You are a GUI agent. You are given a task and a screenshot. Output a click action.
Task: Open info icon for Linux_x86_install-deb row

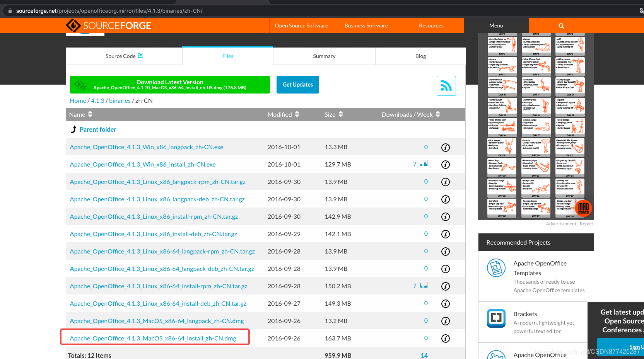pyautogui.click(x=446, y=234)
